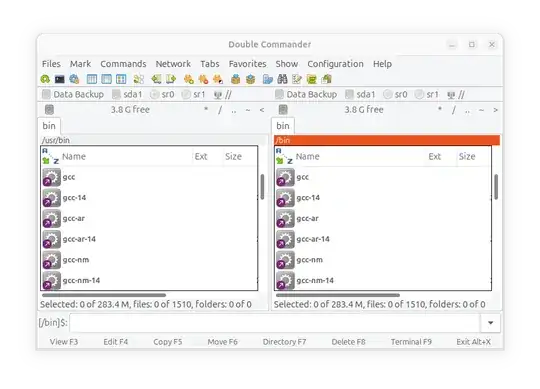Click the Pack files box icon
This screenshot has width=540, height=389.
click(x=236, y=79)
